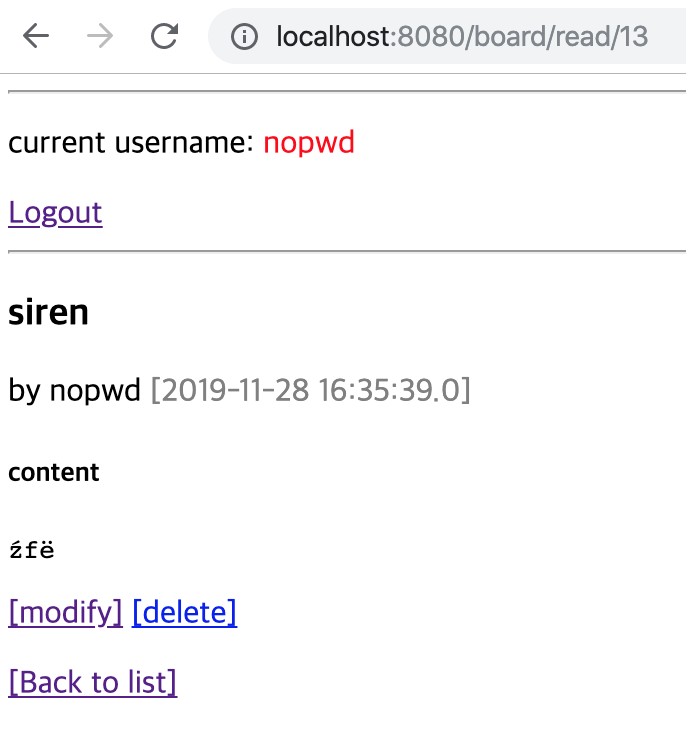Click the post body text "źfë"
686x740 pixels.
point(30,549)
